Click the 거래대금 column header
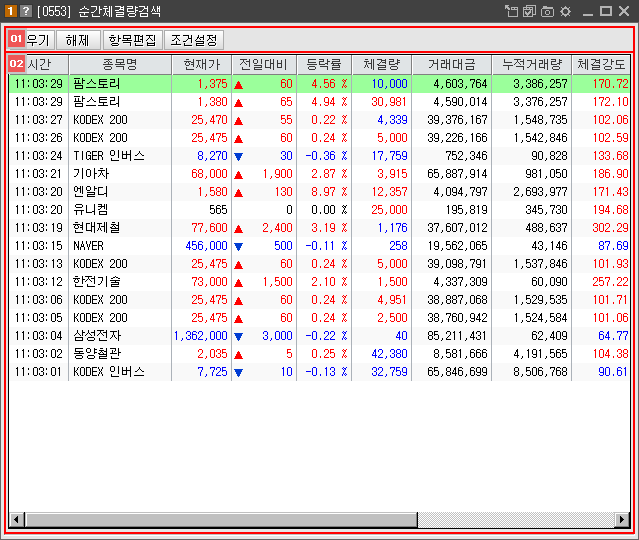 452,64
